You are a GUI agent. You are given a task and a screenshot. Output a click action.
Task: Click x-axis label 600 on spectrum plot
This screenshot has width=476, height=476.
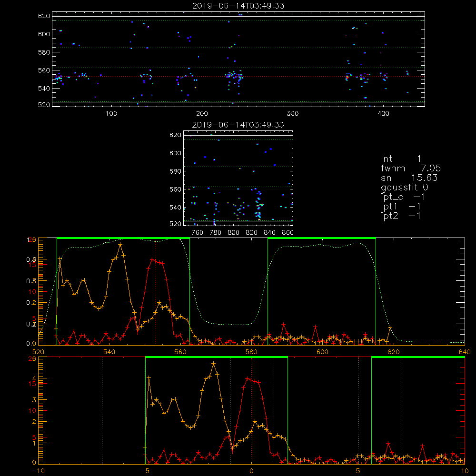[322, 352]
